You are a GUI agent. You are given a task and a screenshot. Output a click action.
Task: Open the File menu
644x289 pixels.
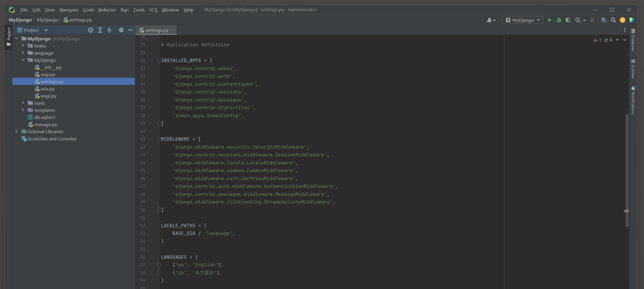pyautogui.click(x=24, y=10)
